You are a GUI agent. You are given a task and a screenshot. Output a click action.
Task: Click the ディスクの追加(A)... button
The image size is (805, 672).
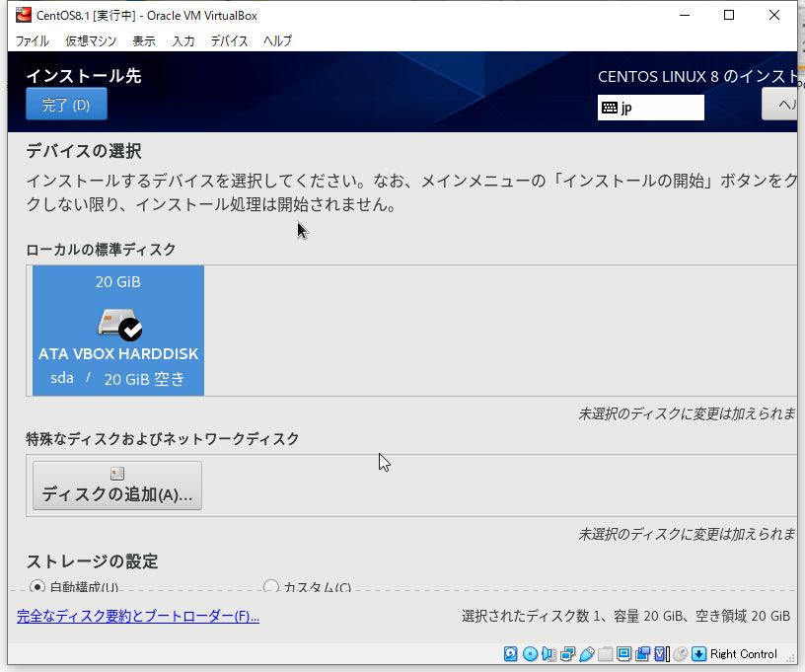[117, 485]
